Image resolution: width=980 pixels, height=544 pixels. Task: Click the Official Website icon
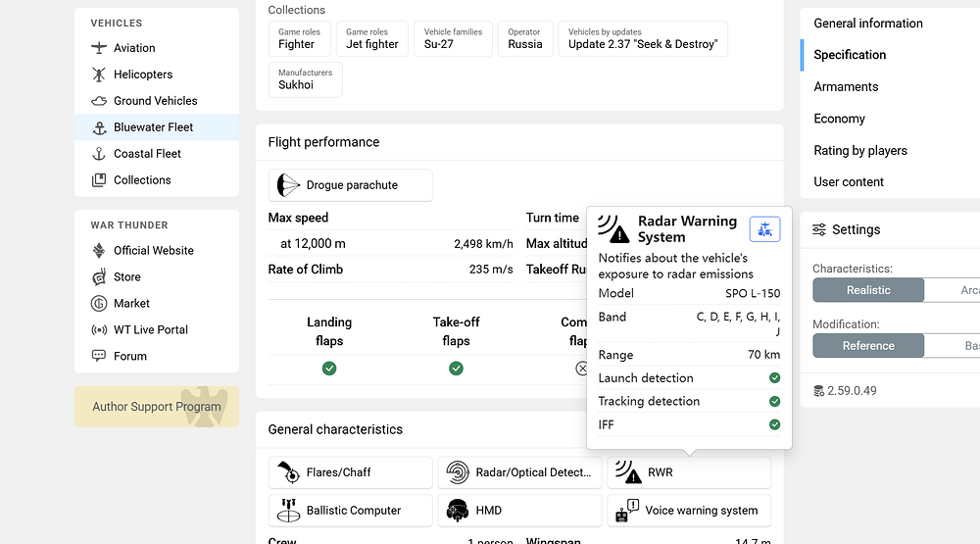(x=99, y=251)
